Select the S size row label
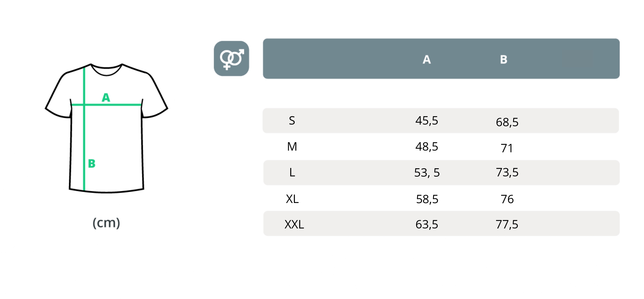 point(292,121)
